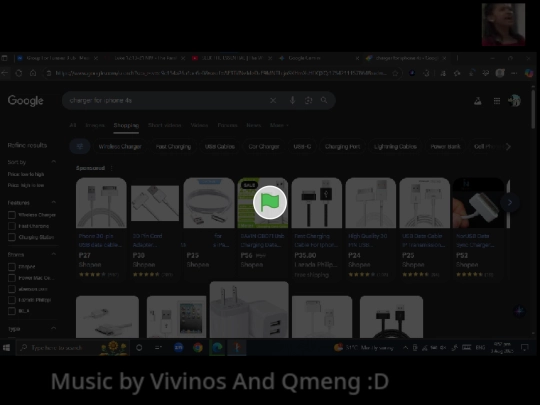
Task: Switch to the Images tab
Action: [95, 125]
